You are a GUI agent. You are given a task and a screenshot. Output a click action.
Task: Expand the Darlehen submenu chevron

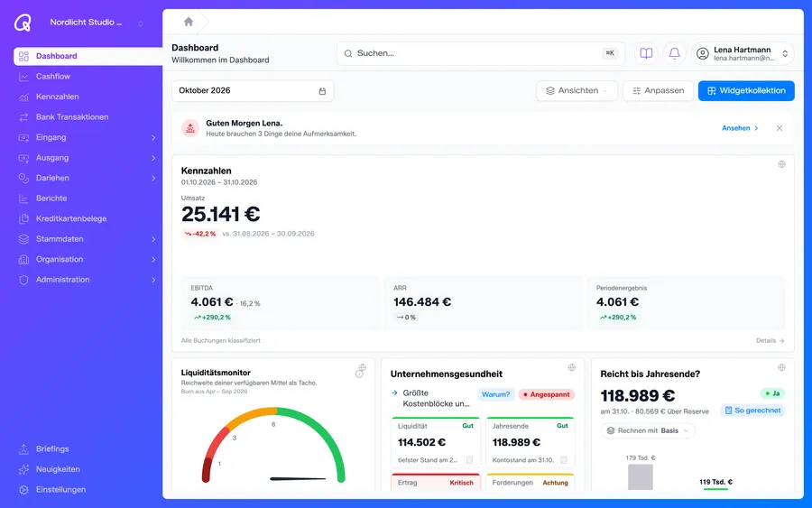[x=153, y=178]
